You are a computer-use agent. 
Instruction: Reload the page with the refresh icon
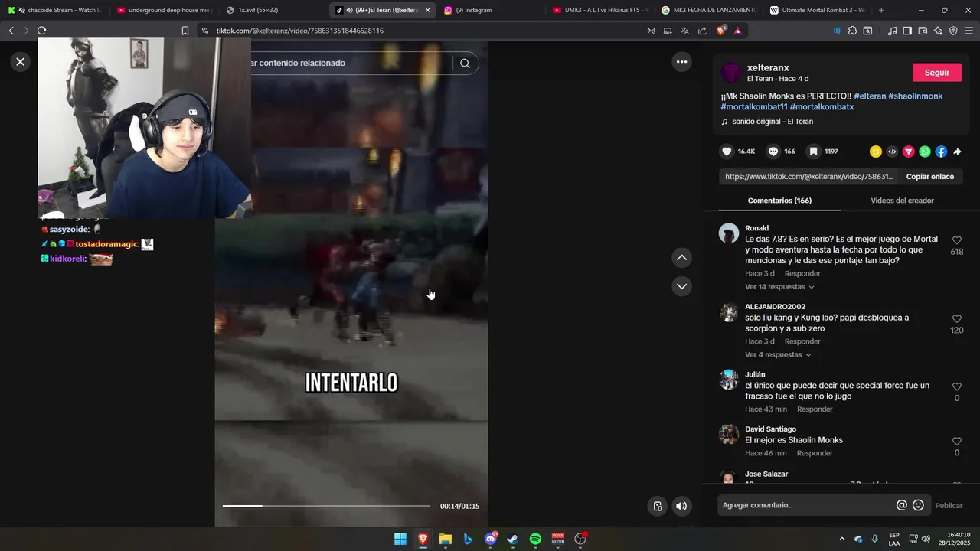tap(41, 31)
